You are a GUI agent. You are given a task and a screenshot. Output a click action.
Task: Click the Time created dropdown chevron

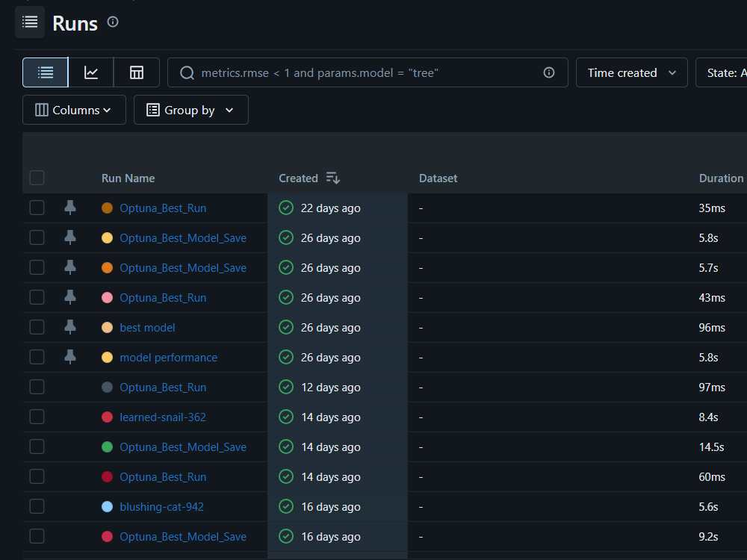point(672,73)
